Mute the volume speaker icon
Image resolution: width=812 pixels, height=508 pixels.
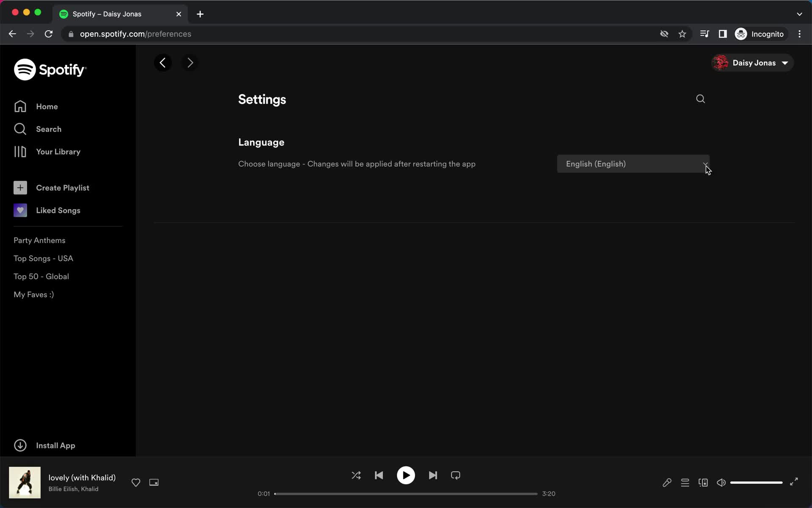(x=721, y=483)
